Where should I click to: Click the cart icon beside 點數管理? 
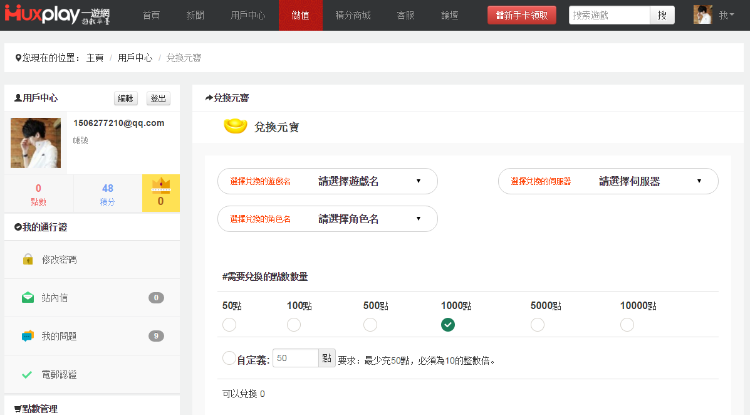[x=18, y=409]
